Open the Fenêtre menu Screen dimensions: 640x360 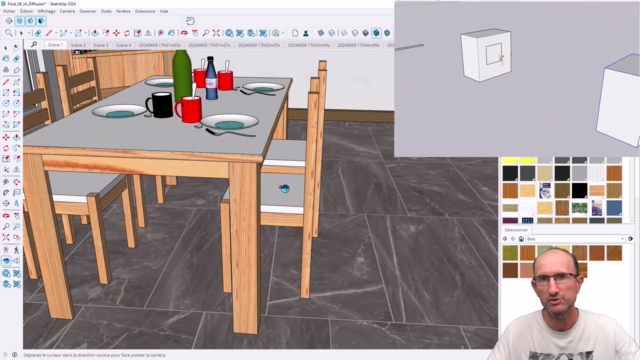123,11
